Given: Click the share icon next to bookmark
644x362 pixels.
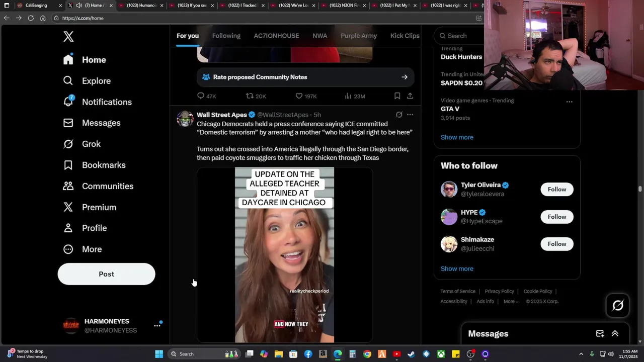Looking at the screenshot, I should click(x=410, y=96).
